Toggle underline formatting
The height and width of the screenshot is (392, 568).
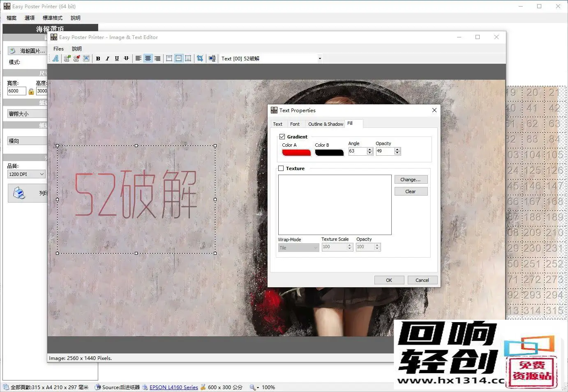point(117,58)
